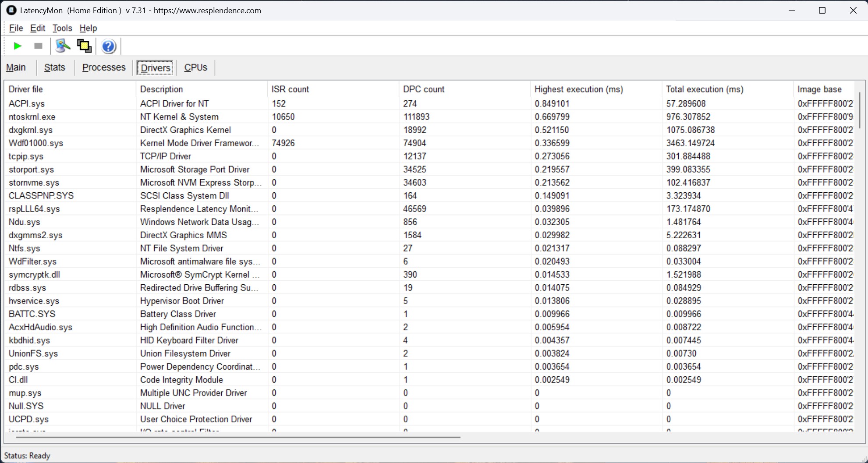This screenshot has height=463, width=868.
Task: Select the ntoskrnl.exe driver row
Action: (x=32, y=117)
